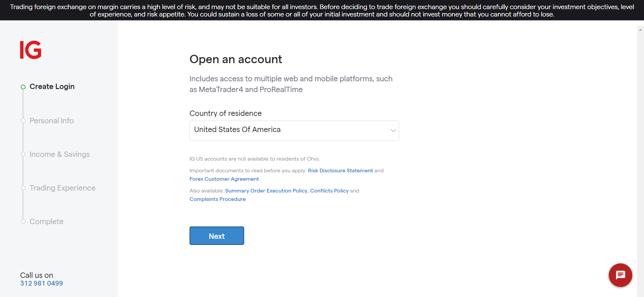Select the Personal Info step
The height and width of the screenshot is (297, 644).
click(52, 121)
